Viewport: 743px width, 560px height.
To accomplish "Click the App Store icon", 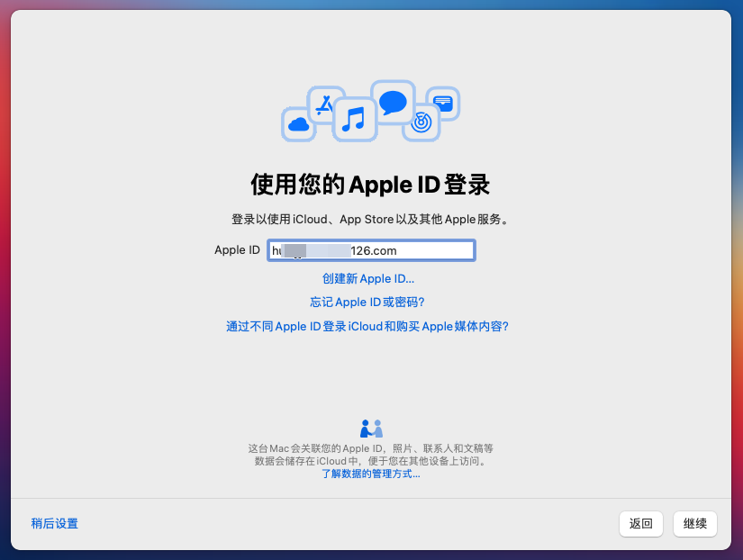I will tap(325, 104).
